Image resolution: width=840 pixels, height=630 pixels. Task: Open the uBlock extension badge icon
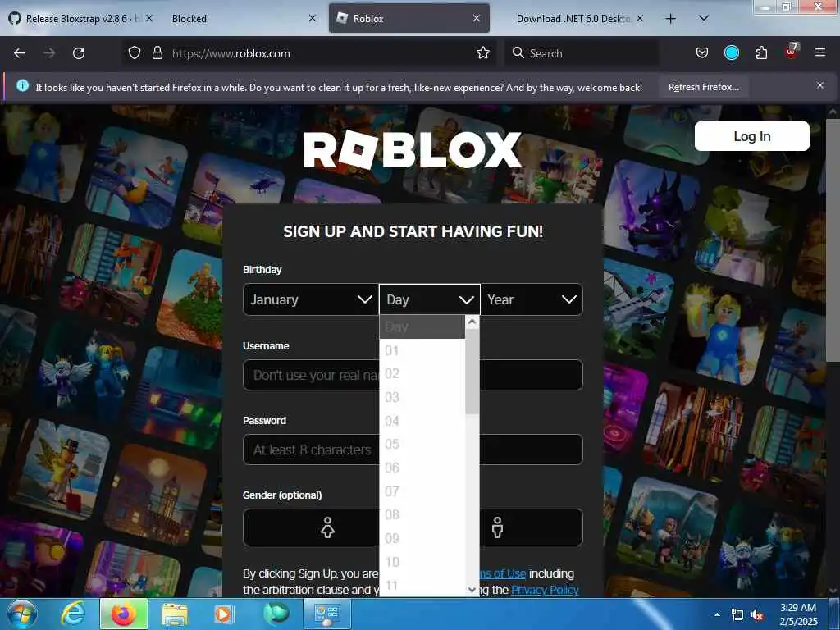[x=792, y=52]
